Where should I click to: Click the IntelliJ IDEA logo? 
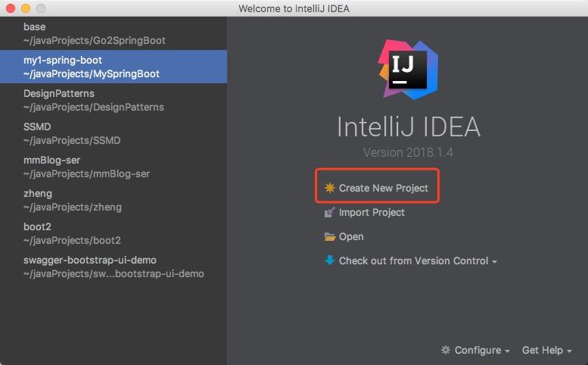click(x=409, y=70)
